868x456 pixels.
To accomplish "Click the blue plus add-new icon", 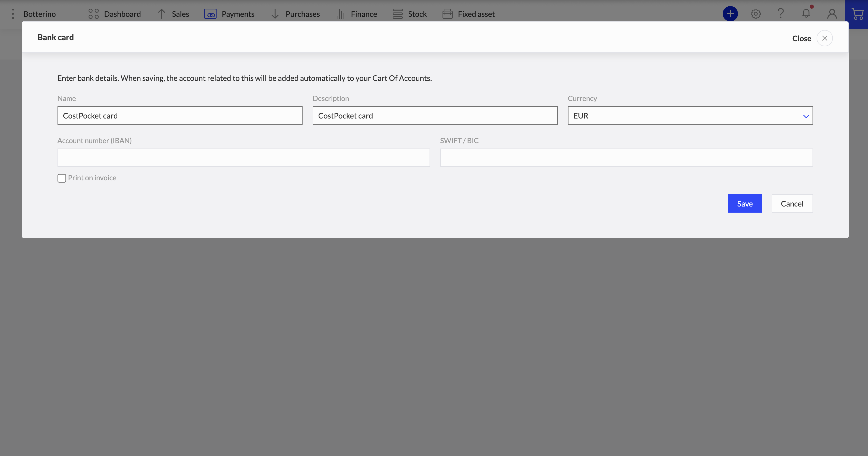I will click(730, 14).
